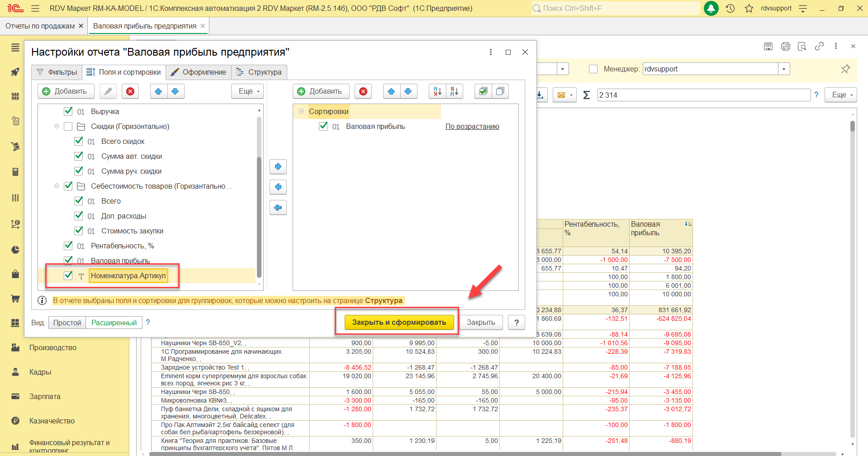The height and width of the screenshot is (456, 868).
Task: Click print icon in report toolbar
Action: (785, 46)
